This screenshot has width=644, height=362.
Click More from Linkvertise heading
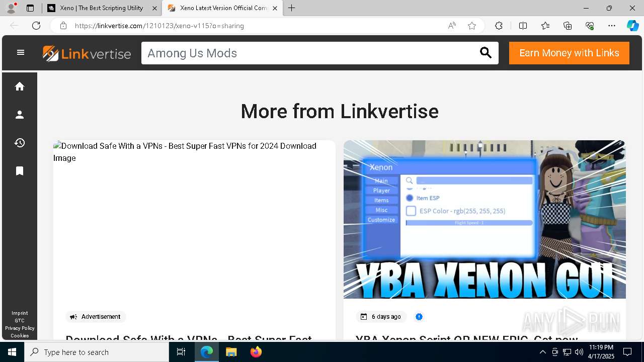pyautogui.click(x=340, y=111)
